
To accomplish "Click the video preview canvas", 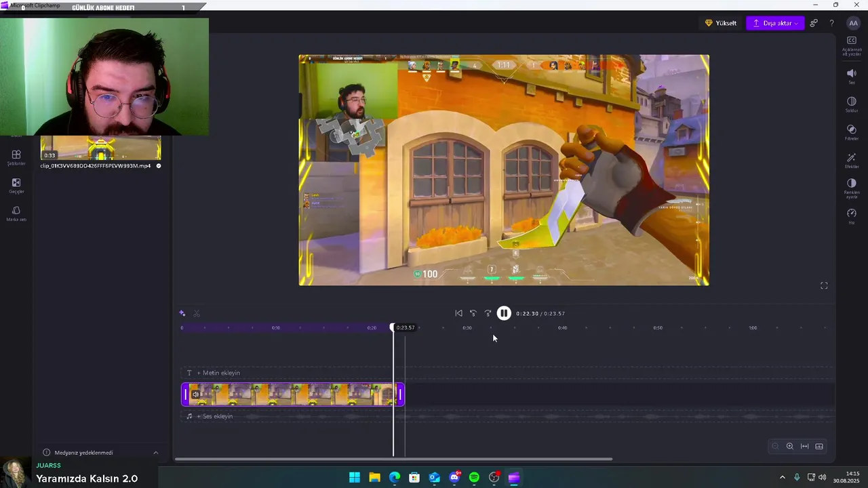I will [504, 170].
